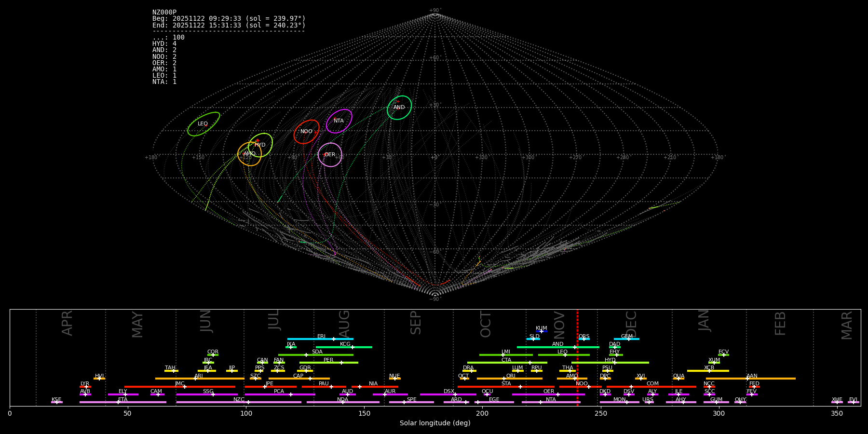Click the 250 tick on solar longitude axis
The height and width of the screenshot is (434, 868).
pyautogui.click(x=600, y=413)
